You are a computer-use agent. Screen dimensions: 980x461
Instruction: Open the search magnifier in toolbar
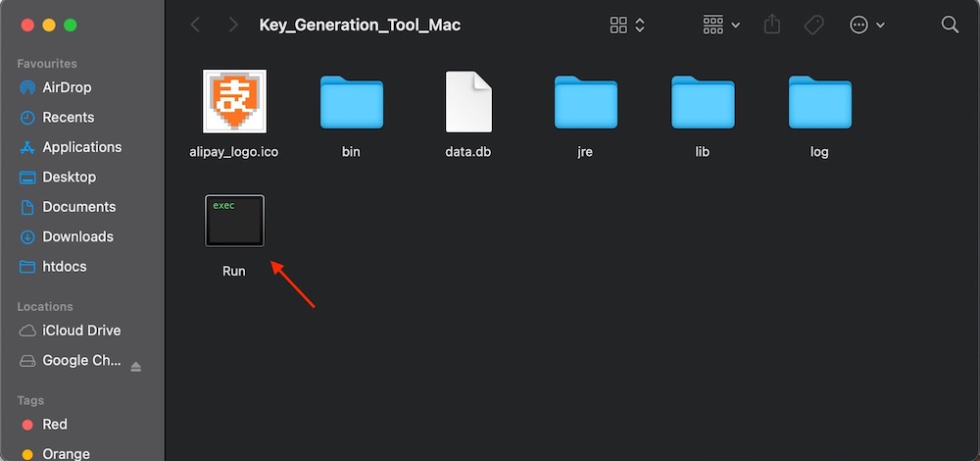(950, 25)
